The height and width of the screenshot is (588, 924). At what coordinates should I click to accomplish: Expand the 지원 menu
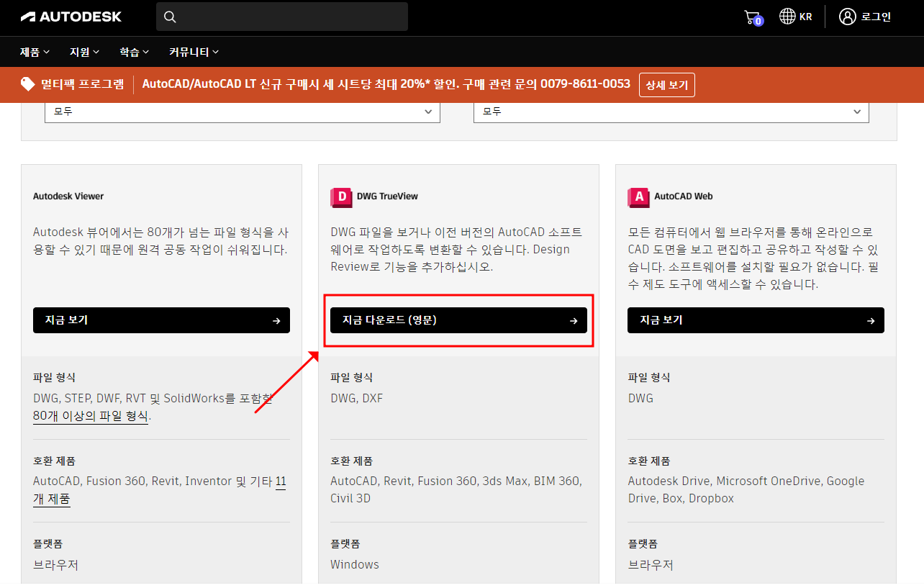tap(84, 52)
